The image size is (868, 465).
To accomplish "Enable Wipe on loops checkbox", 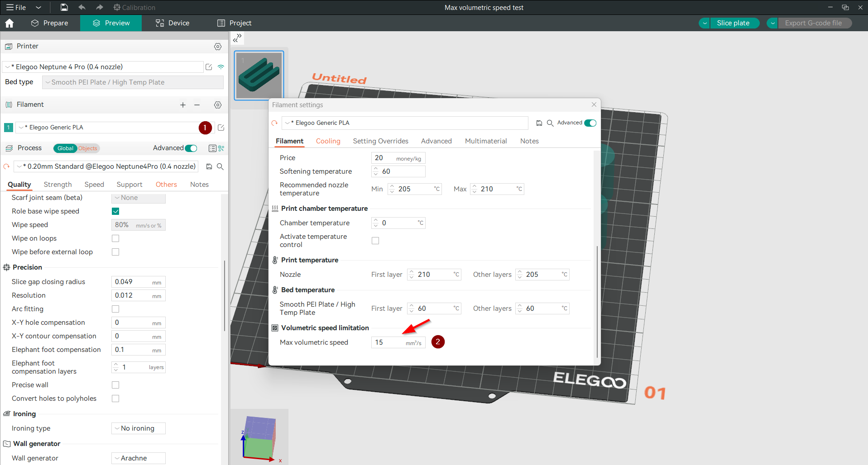I will pyautogui.click(x=115, y=238).
